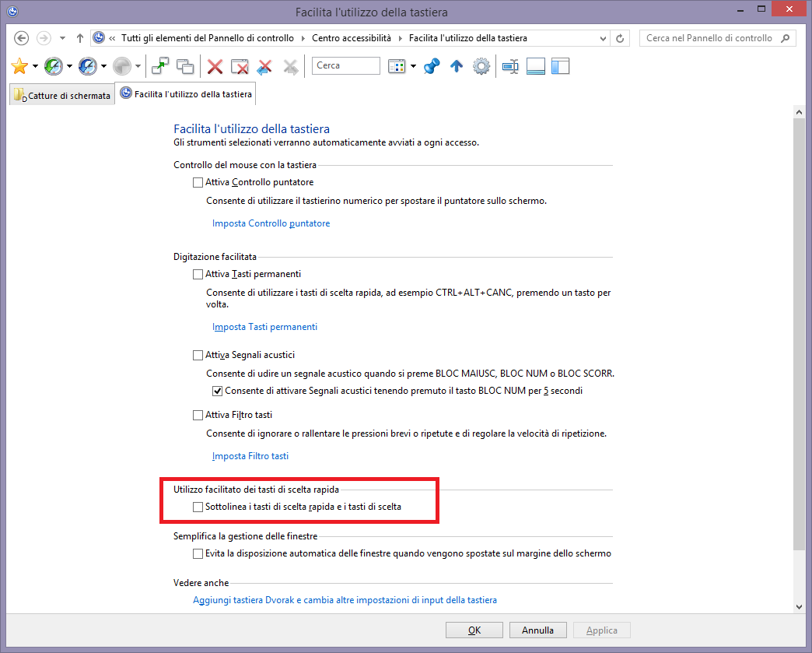
Task: Click the grayed-out clock icon
Action: click(122, 66)
